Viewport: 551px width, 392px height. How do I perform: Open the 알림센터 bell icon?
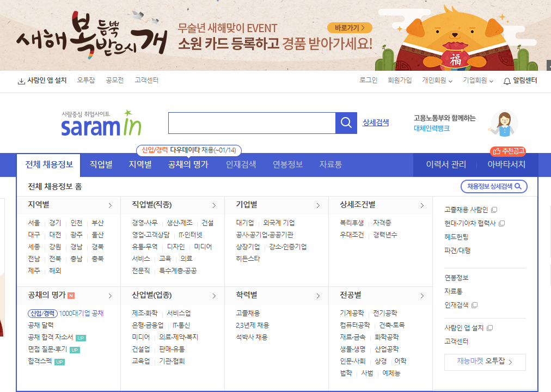(507, 81)
